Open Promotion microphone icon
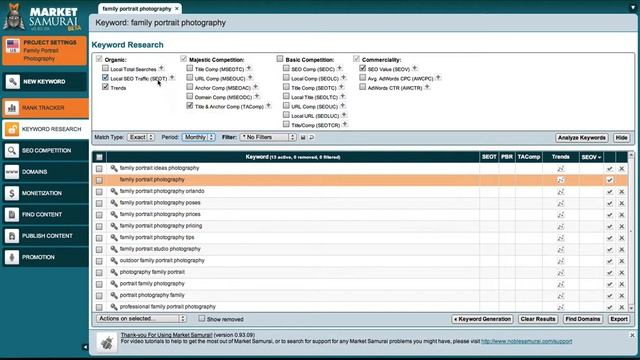The image size is (640, 360). pos(12,257)
